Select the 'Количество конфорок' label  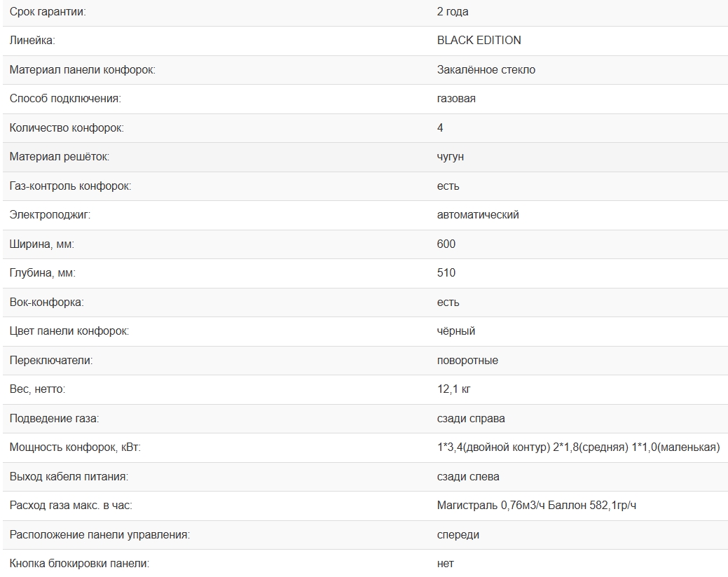[67, 128]
